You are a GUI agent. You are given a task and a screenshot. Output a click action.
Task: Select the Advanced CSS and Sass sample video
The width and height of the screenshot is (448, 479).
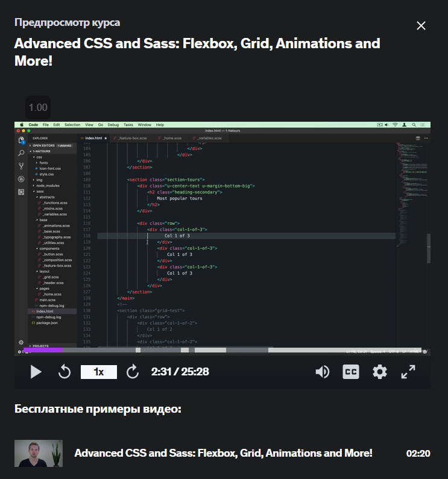tap(223, 453)
